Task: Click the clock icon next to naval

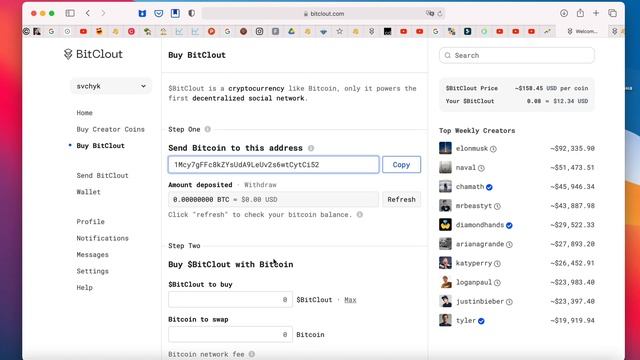Action: [x=481, y=168]
